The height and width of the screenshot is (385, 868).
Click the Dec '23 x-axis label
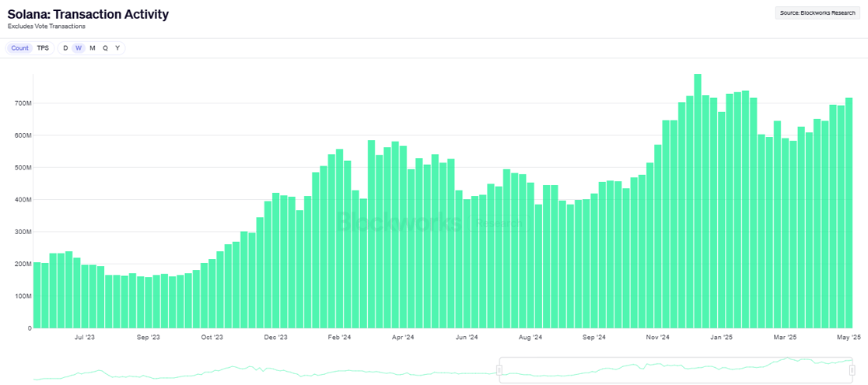tap(275, 337)
